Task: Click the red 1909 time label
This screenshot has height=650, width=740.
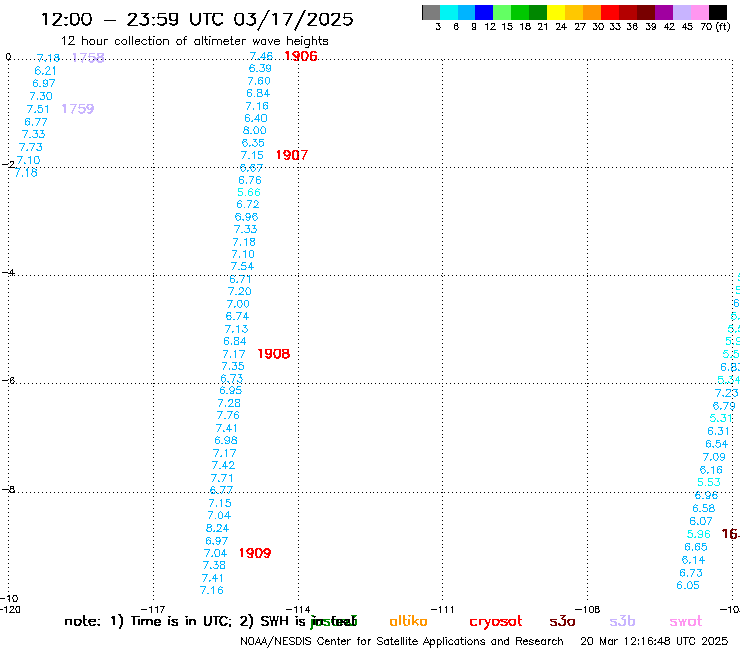Action: click(x=255, y=553)
